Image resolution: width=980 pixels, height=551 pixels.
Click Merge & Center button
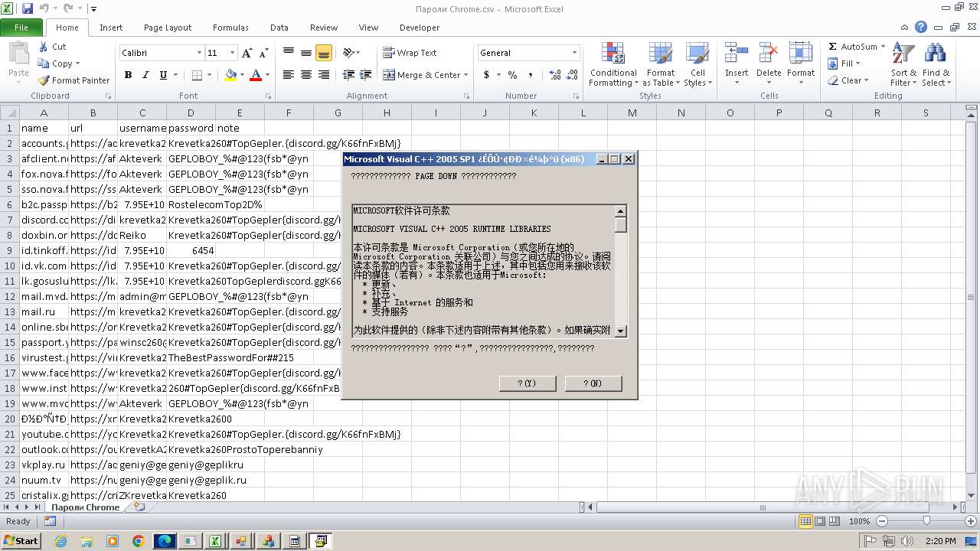[422, 75]
